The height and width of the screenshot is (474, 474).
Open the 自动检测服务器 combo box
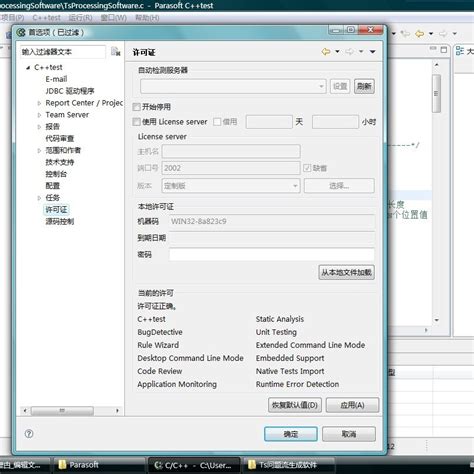pos(233,87)
